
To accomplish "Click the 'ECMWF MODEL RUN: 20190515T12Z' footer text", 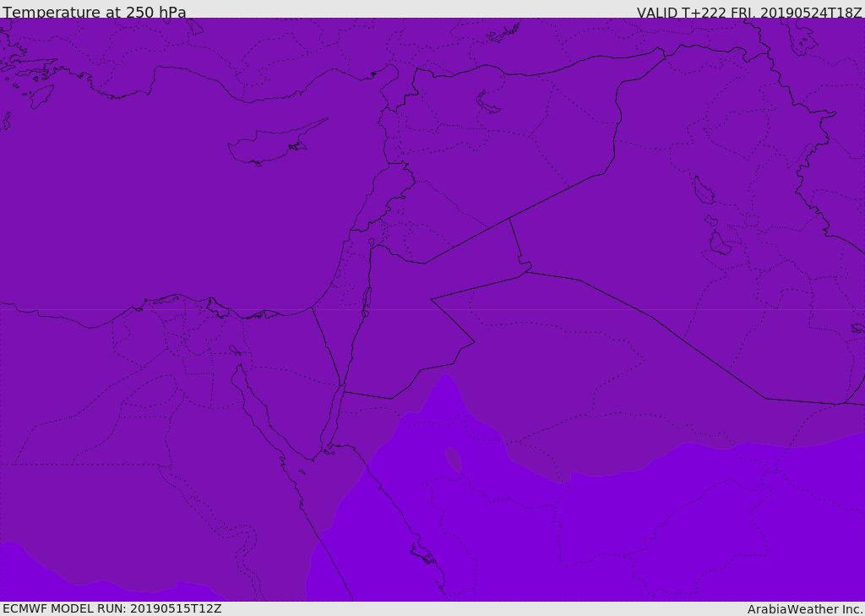I will point(112,609).
